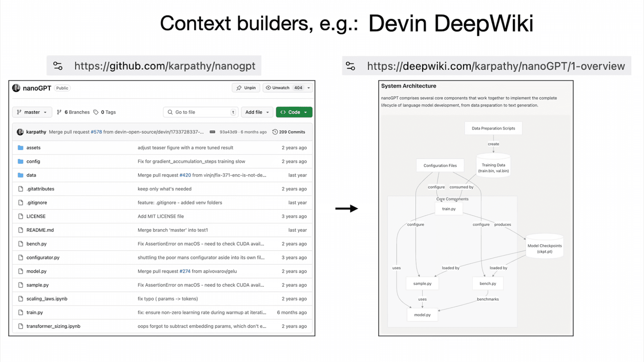644x362 pixels.
Task: Open bench.py in the file list
Action: [37, 244]
